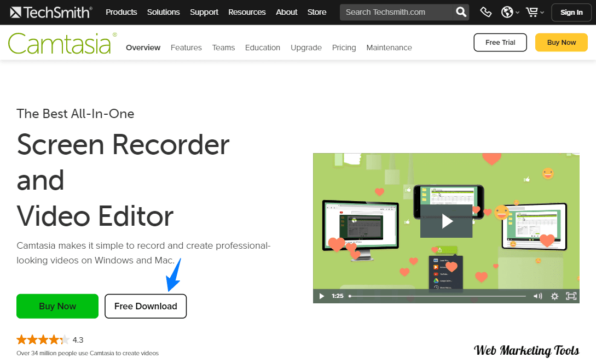
Task: Go to the Store link
Action: [x=317, y=12]
